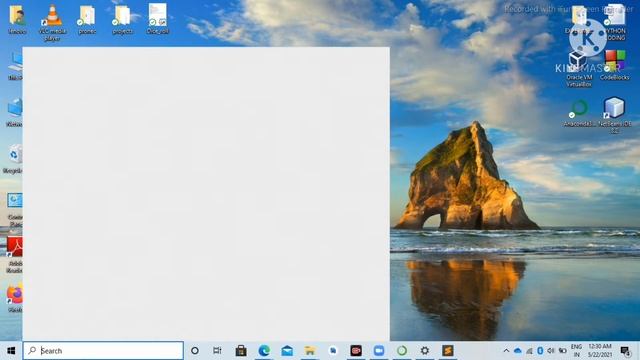Open the Settings gear on taskbar
The image size is (640, 360).
(425, 351)
